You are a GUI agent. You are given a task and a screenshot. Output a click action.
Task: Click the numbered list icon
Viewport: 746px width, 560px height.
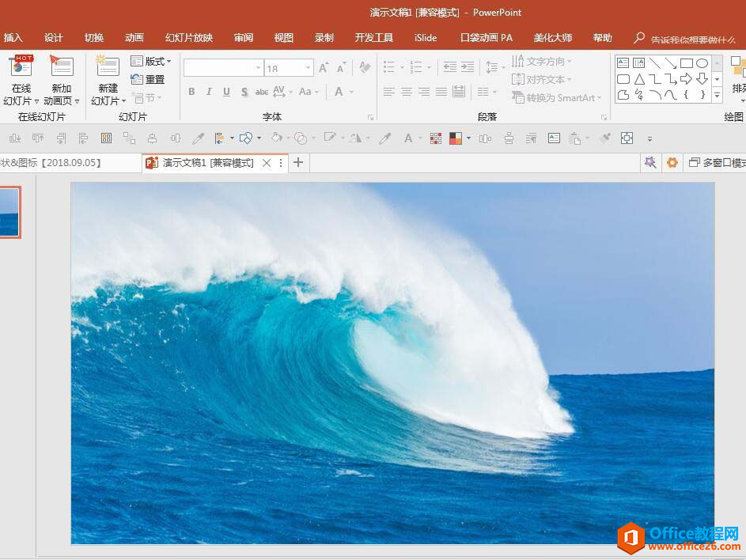pos(416,67)
